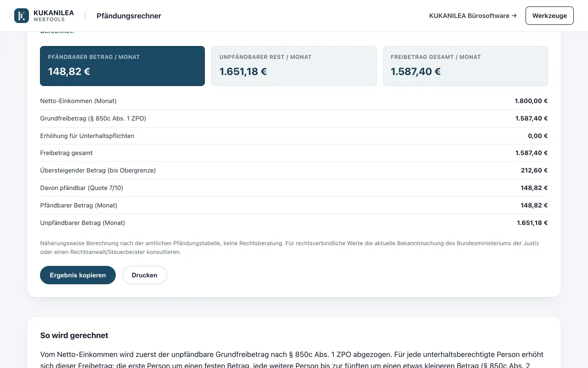Click the Erhöhung für Unterhaltspflichten label
The width and height of the screenshot is (588, 368).
tap(87, 136)
